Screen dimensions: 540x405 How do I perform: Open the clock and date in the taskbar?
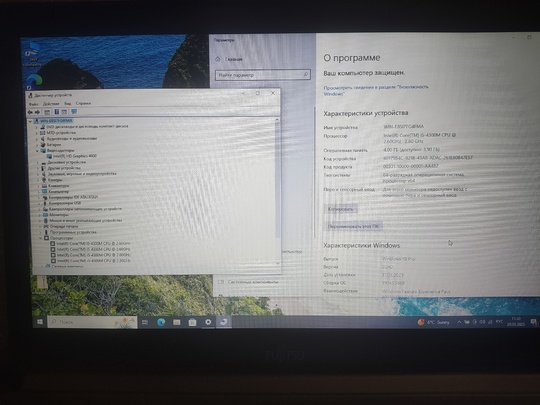pos(516,322)
